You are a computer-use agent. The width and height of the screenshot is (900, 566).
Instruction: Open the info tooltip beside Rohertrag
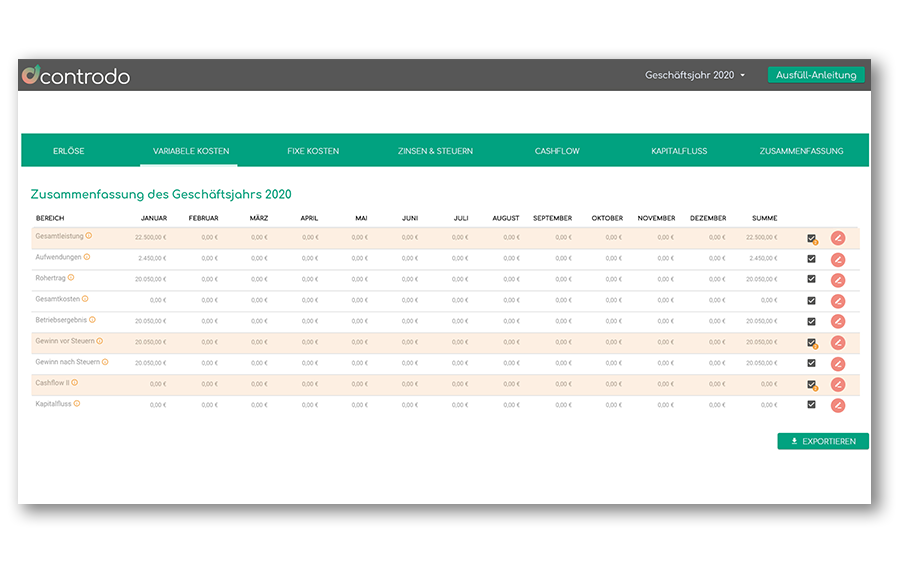click(x=71, y=278)
